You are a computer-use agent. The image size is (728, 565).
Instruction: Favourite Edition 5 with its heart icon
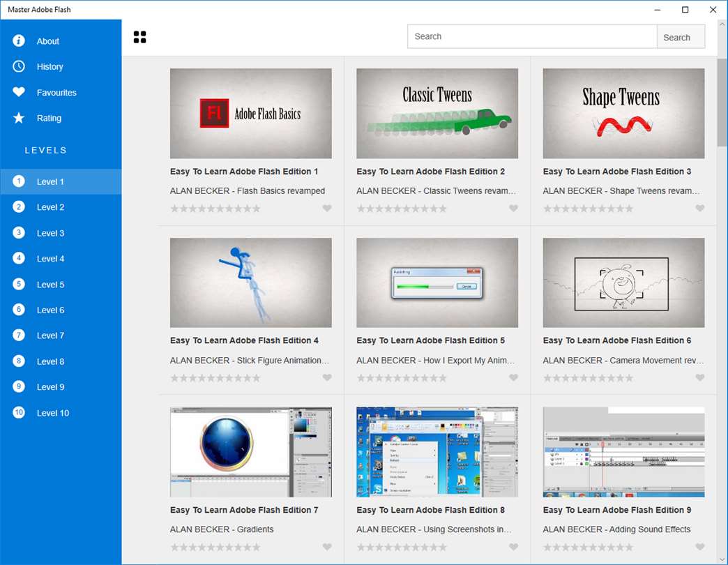click(513, 378)
